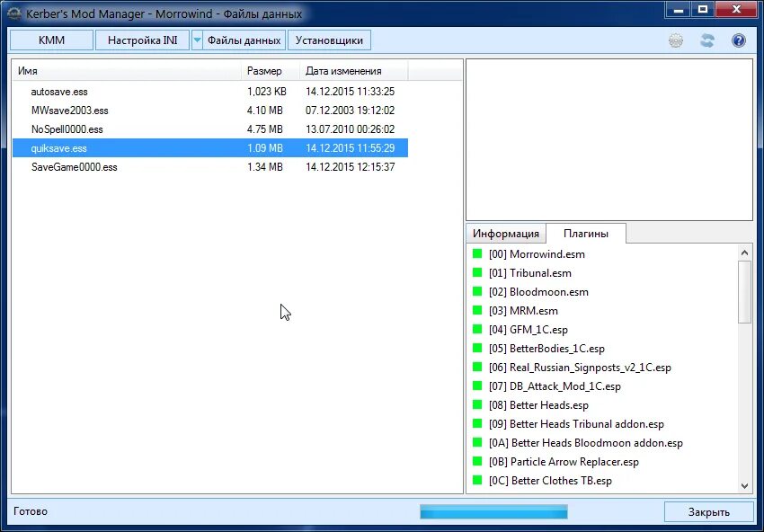Open the KMM menu button
The image size is (764, 532).
click(51, 40)
